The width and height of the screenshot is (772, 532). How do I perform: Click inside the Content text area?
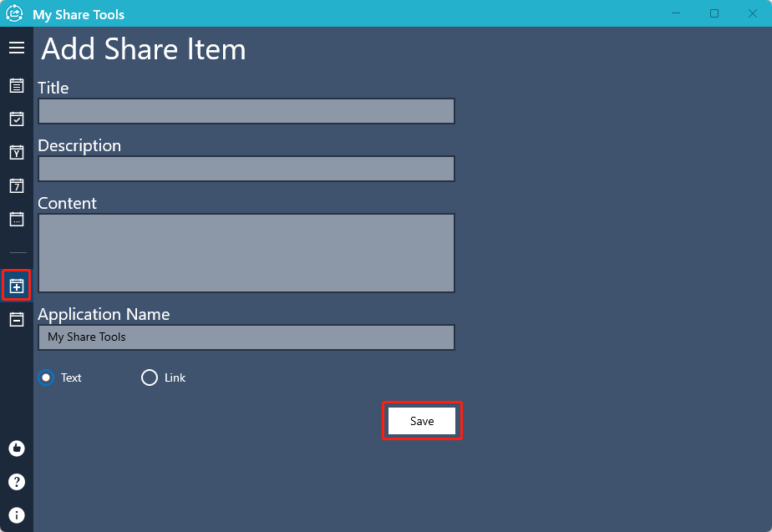(246, 253)
